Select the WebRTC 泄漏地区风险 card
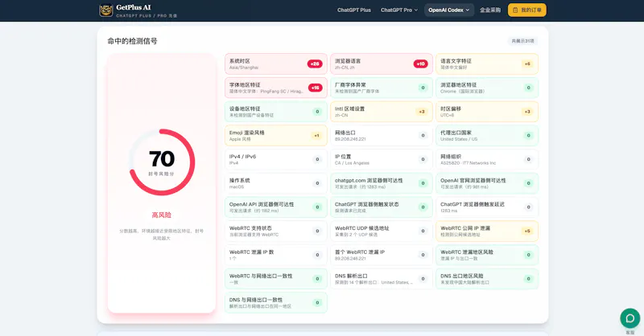Image resolution: width=644 pixels, height=336 pixels. click(487, 255)
